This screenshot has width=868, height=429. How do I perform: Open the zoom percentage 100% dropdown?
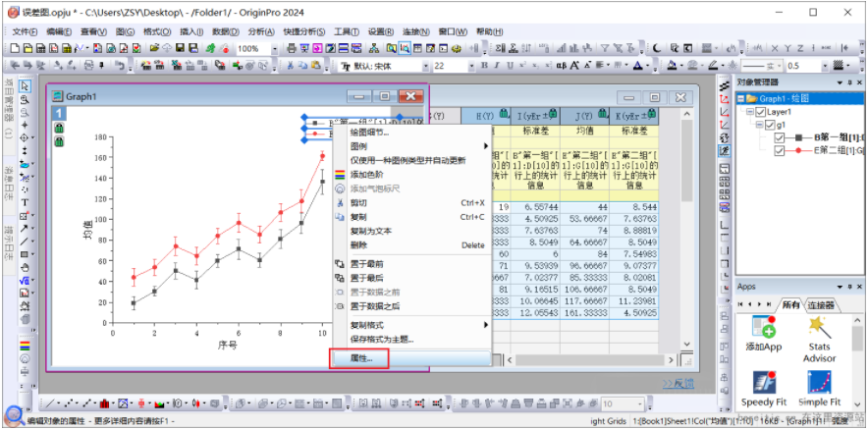[275, 49]
